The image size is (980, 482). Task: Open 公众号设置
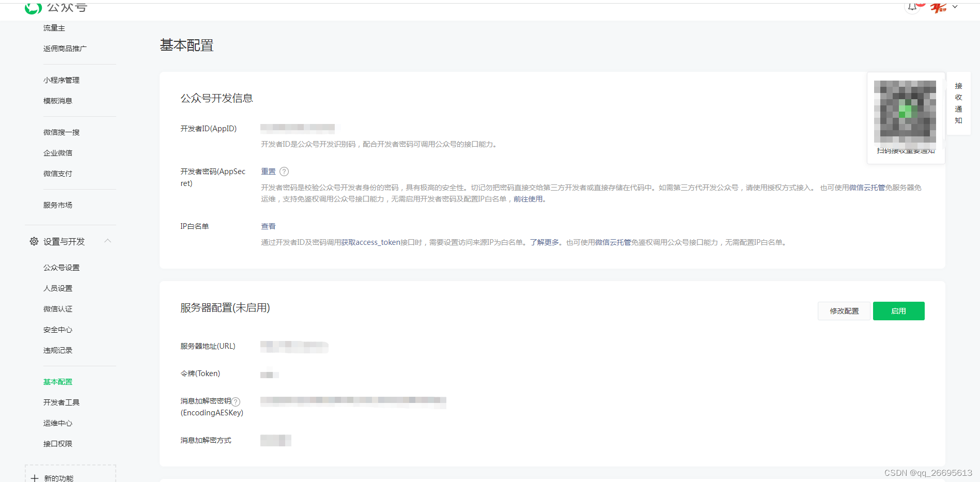click(61, 268)
